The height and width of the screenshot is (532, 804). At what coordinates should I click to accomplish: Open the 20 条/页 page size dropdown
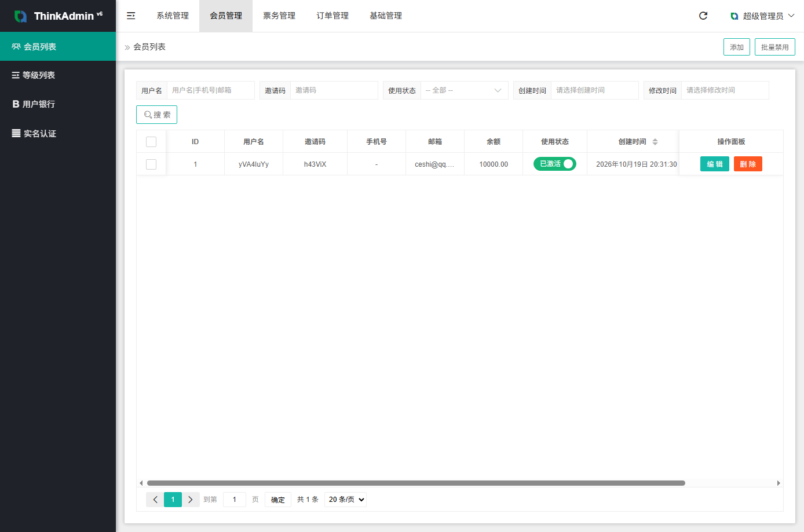[x=346, y=500]
